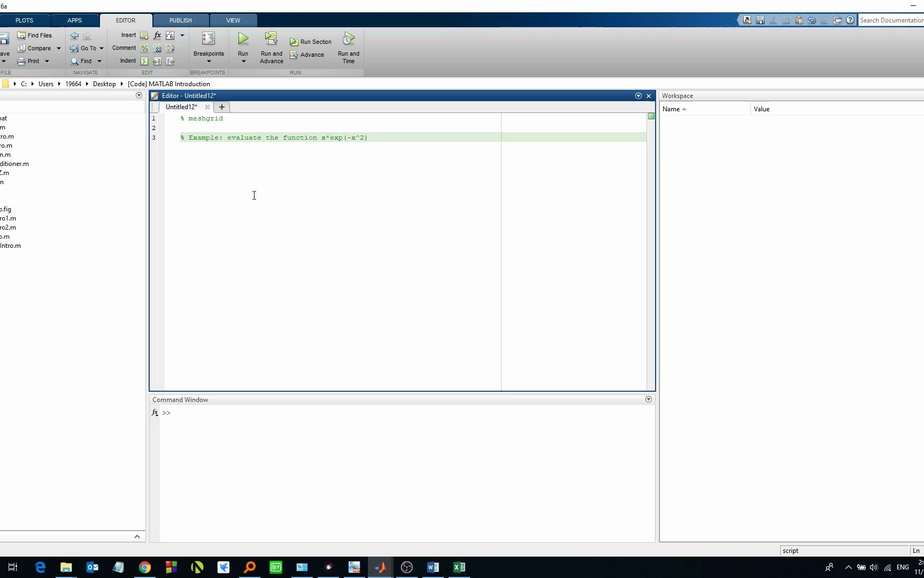The image size is (924, 578).
Task: Click the quick access Paste icon
Action: [799, 20]
